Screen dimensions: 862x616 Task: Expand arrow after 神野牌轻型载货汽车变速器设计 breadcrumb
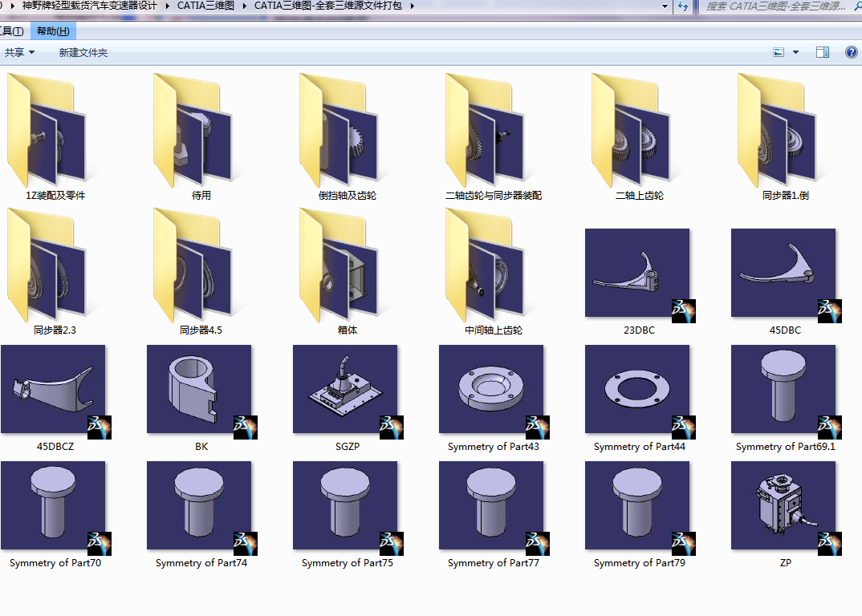coord(167,6)
